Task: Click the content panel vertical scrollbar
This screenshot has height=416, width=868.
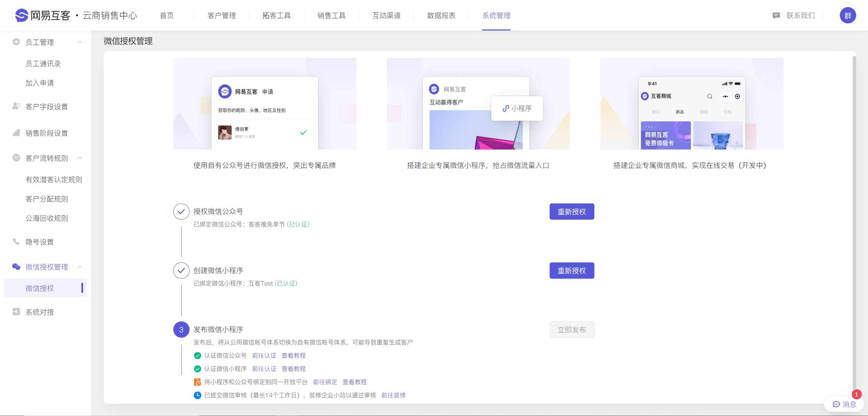Action: pos(854,224)
